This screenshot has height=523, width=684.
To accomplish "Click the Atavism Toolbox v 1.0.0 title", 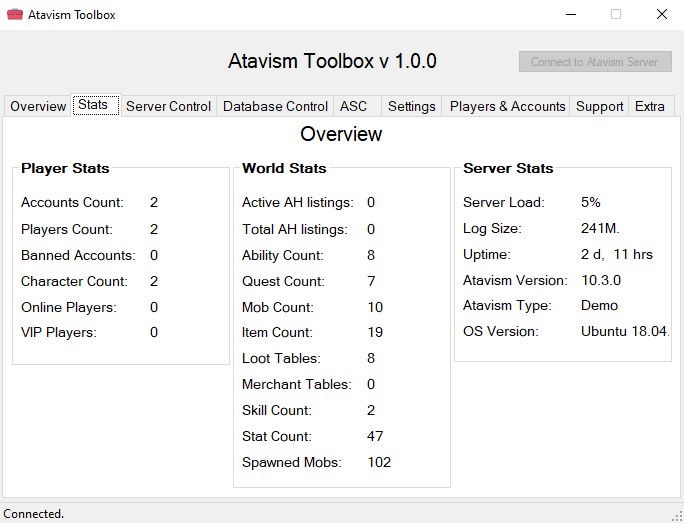I will (x=332, y=61).
